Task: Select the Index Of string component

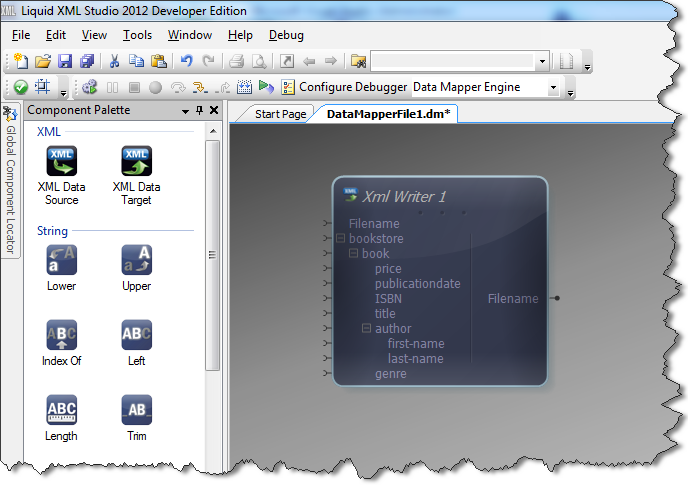Action: pyautogui.click(x=61, y=343)
